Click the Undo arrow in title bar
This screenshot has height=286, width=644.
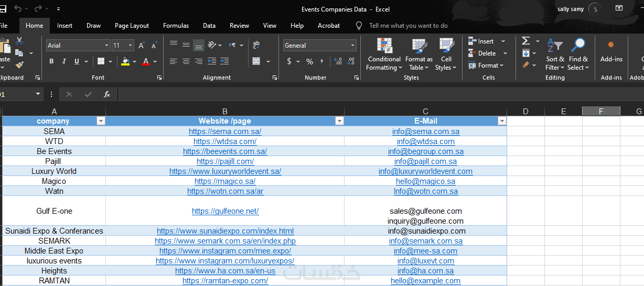[18, 9]
